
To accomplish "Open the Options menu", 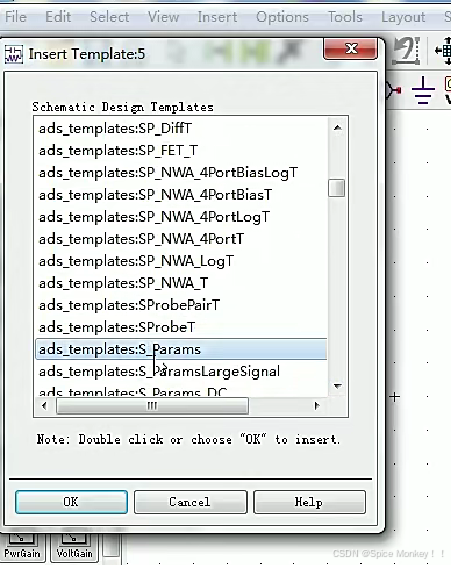I will click(282, 17).
